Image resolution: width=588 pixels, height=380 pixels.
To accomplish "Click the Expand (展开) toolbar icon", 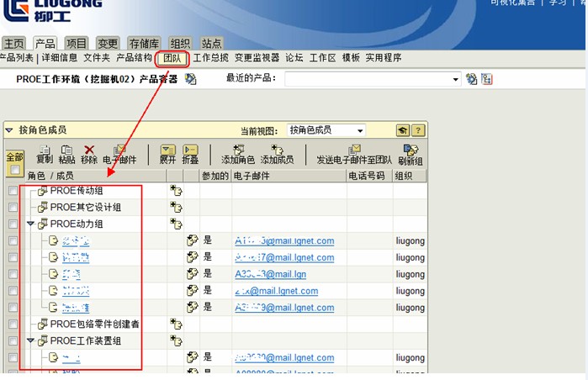I will (167, 150).
